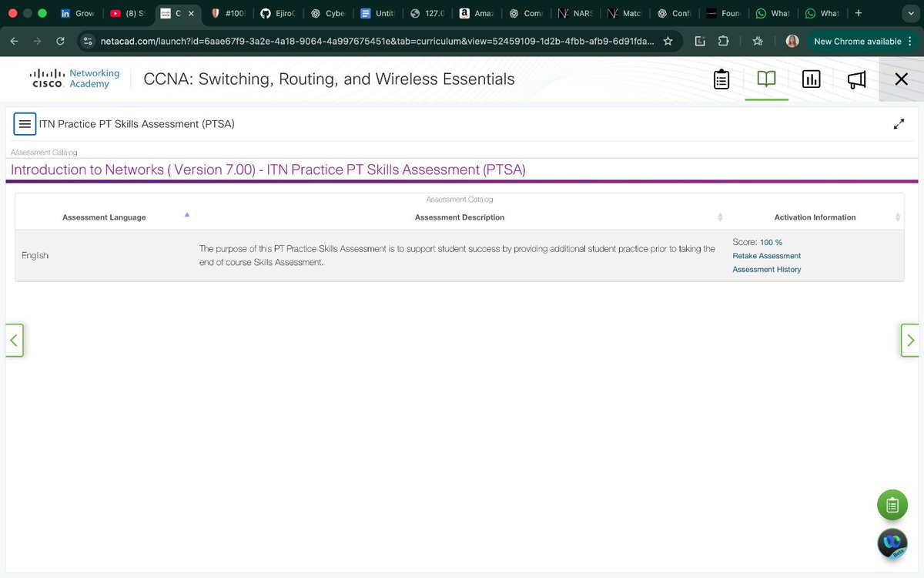Select the open book curriculum icon
924x578 pixels.
(x=766, y=79)
